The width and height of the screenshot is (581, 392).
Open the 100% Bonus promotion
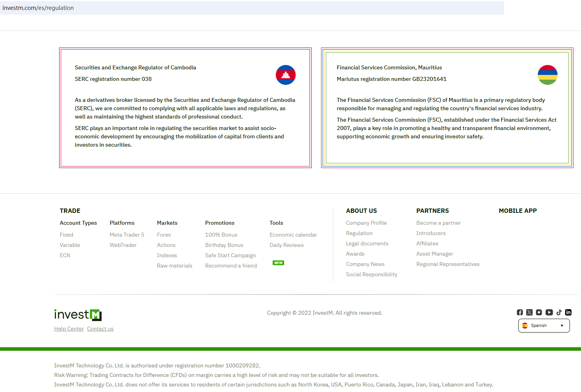tap(221, 235)
